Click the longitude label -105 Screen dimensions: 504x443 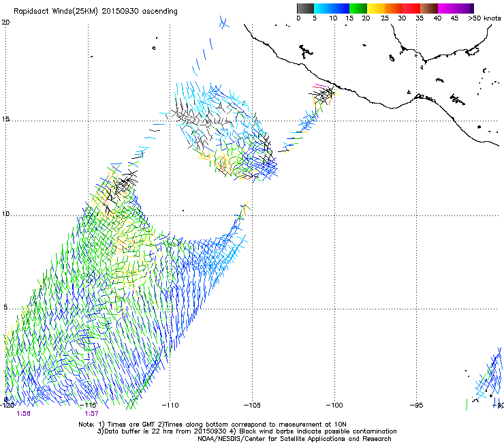(252, 406)
